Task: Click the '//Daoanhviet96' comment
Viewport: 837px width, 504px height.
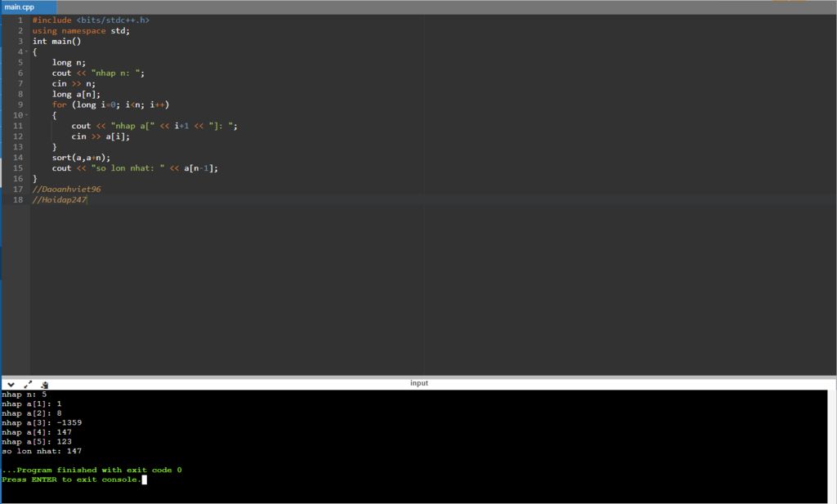Action: 67,190
